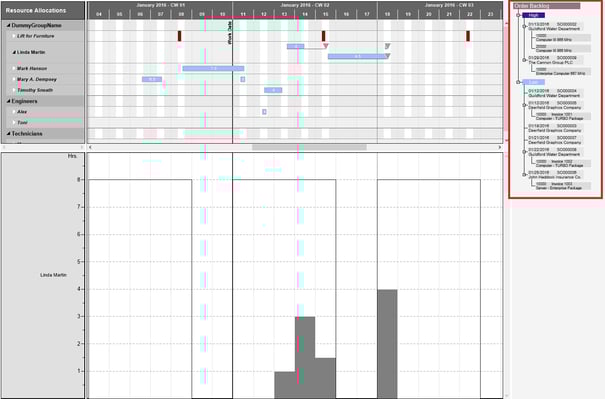Click the Order Backlog header
The image size is (605, 399).
tap(547, 6)
